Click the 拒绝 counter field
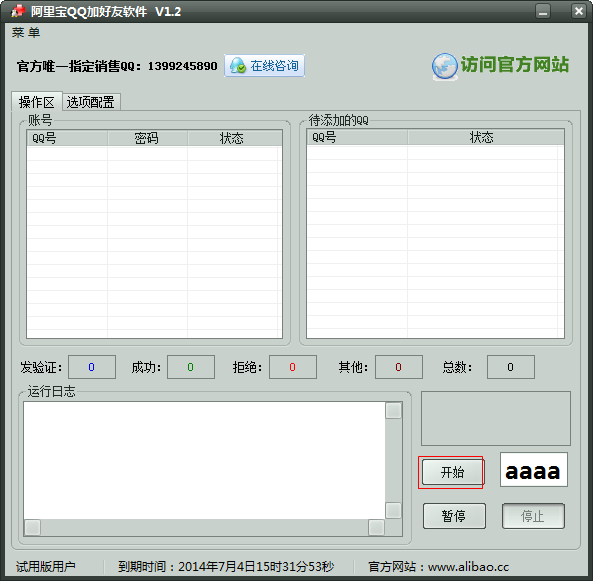Image resolution: width=593 pixels, height=581 pixels. [293, 367]
